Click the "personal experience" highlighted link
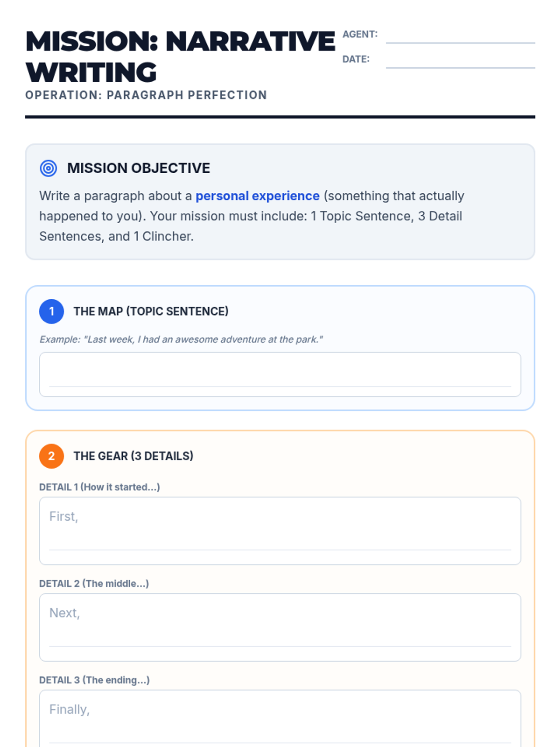The height and width of the screenshot is (747, 560). [x=257, y=196]
